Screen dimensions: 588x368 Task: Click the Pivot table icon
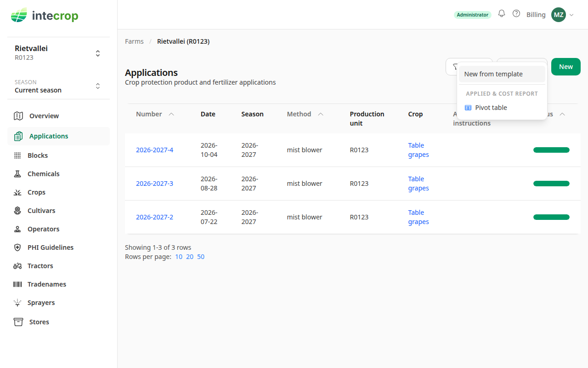point(468,108)
